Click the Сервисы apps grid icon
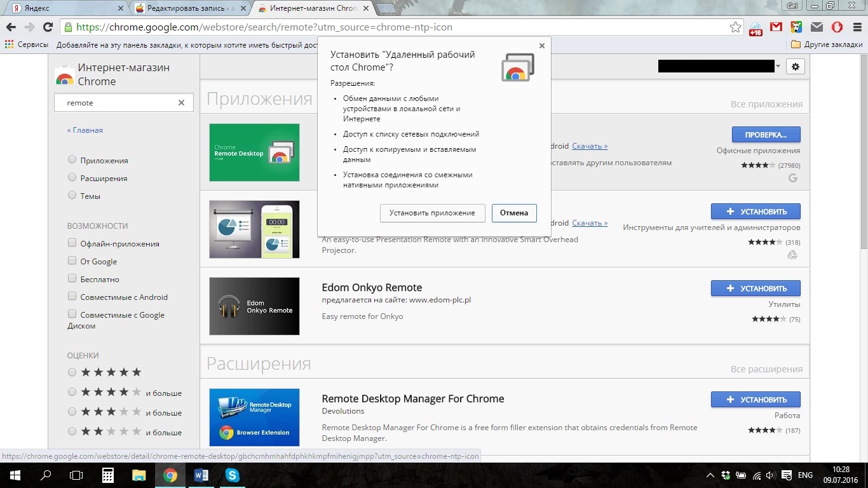Viewport: 868px width, 488px height. [x=9, y=44]
